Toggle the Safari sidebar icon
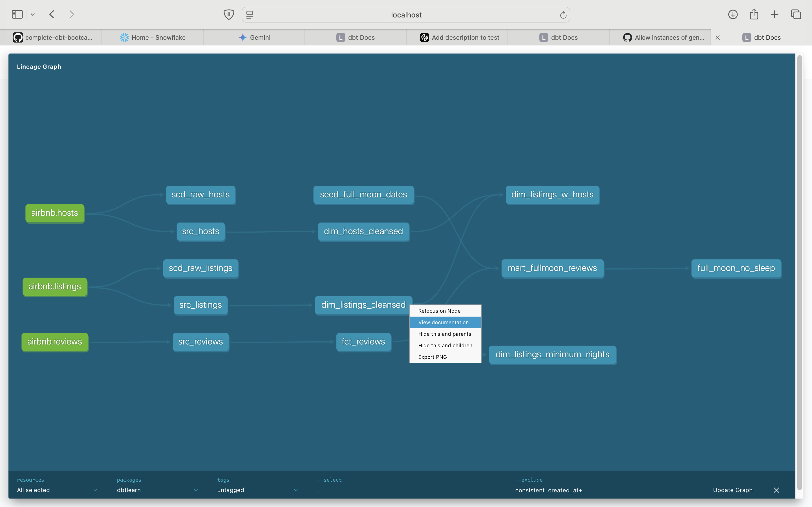This screenshot has width=812, height=507. pos(17,14)
